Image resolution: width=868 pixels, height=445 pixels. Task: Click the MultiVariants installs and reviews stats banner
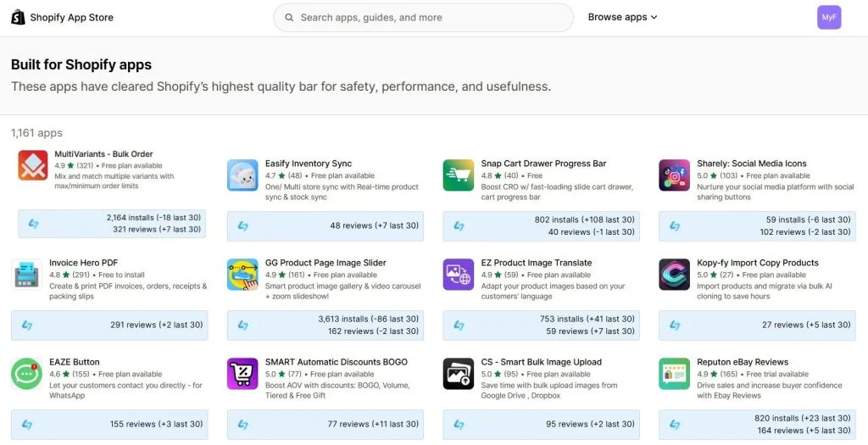pyautogui.click(x=112, y=224)
